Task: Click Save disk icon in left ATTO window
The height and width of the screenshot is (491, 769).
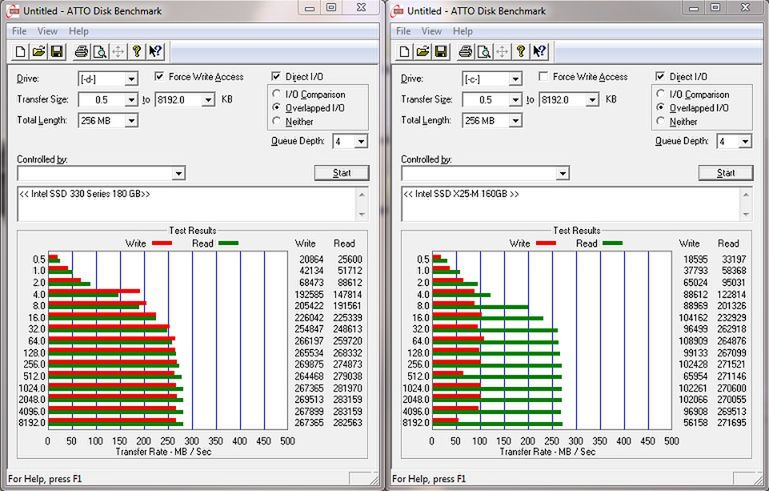Action: (56, 52)
